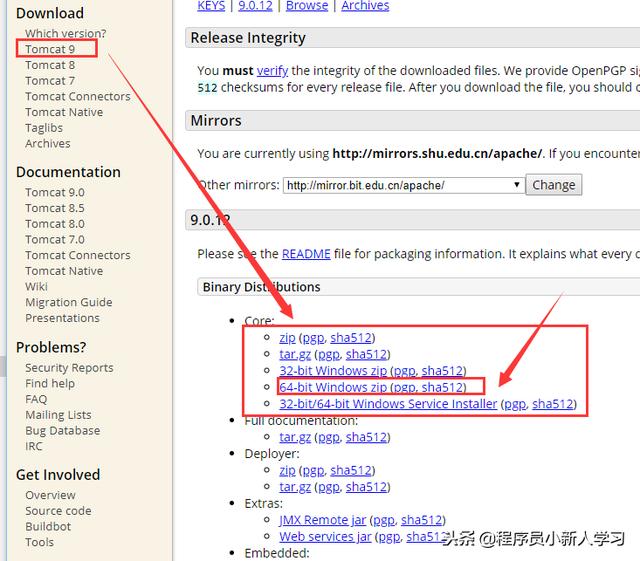Expand the Other mirrors dropdown
Viewport: 640px width, 561px height.
pyautogui.click(x=404, y=185)
